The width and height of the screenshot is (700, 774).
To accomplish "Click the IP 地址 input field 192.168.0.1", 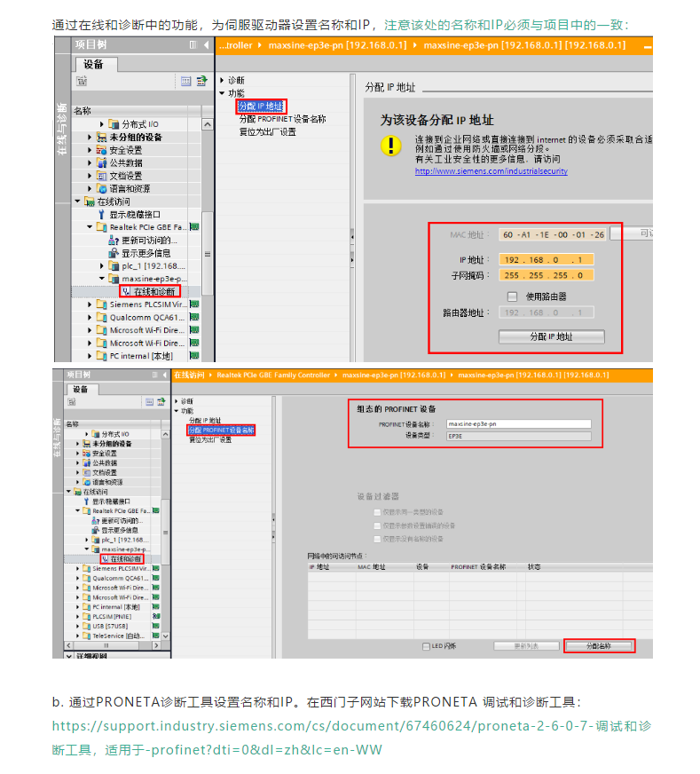I will coord(547,259).
